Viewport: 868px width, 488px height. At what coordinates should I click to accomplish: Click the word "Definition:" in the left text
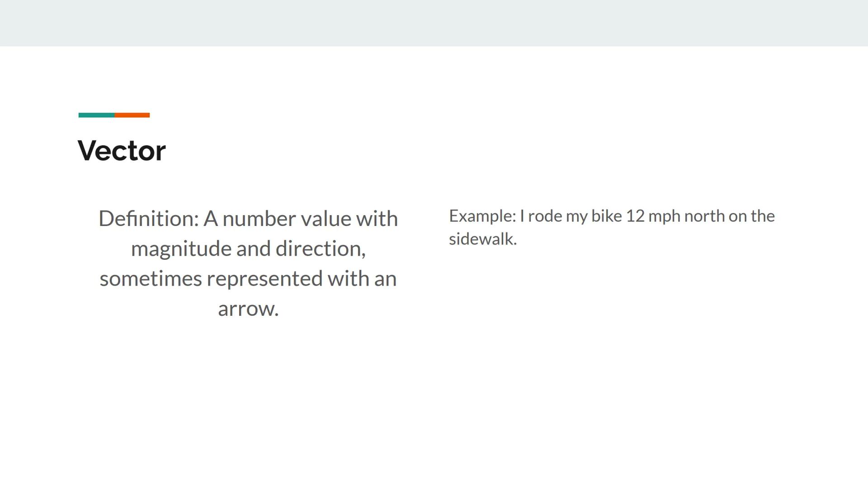point(149,219)
